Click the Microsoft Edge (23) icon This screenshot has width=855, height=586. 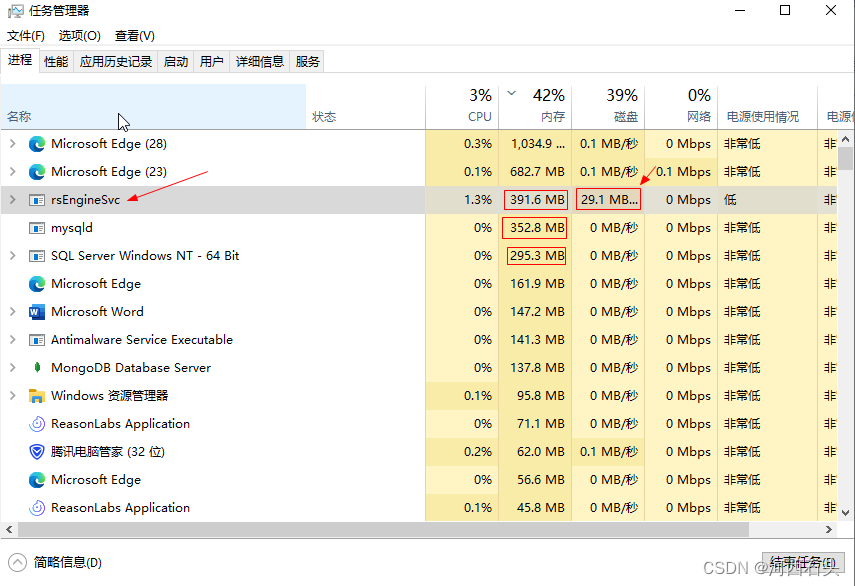37,172
